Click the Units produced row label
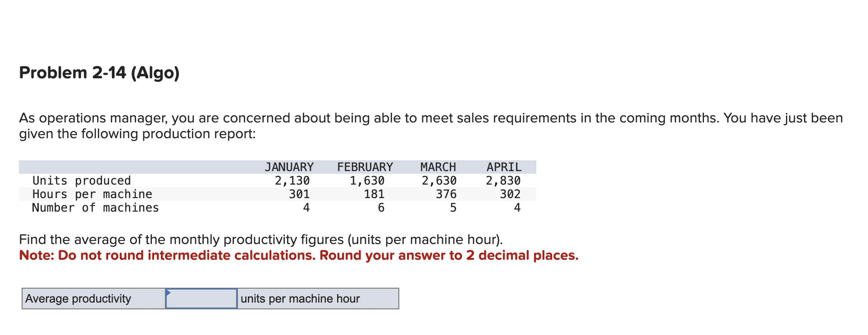The height and width of the screenshot is (335, 868). (x=81, y=181)
